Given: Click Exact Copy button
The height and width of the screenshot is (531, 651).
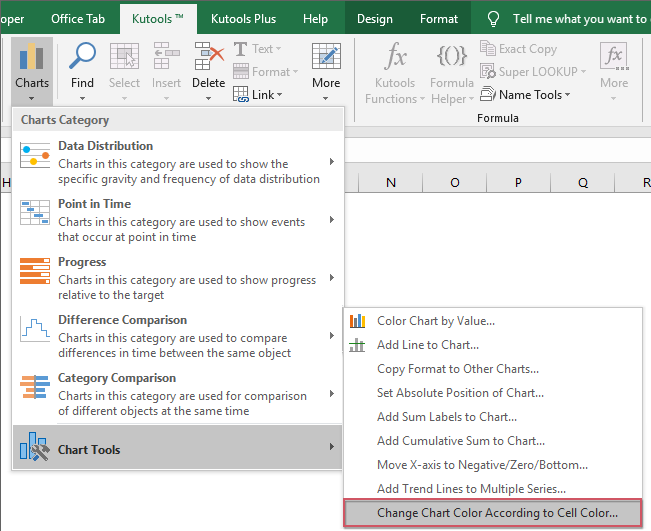Looking at the screenshot, I should click(x=518, y=49).
